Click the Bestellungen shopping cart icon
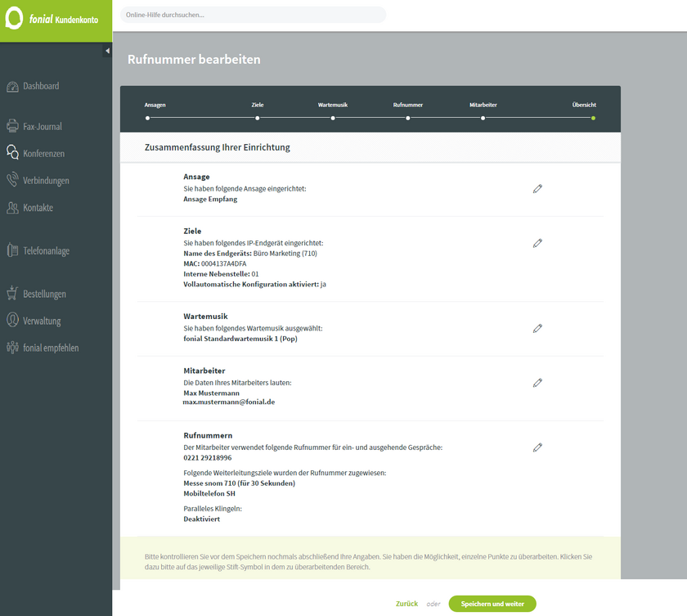The image size is (687, 616). [x=12, y=293]
